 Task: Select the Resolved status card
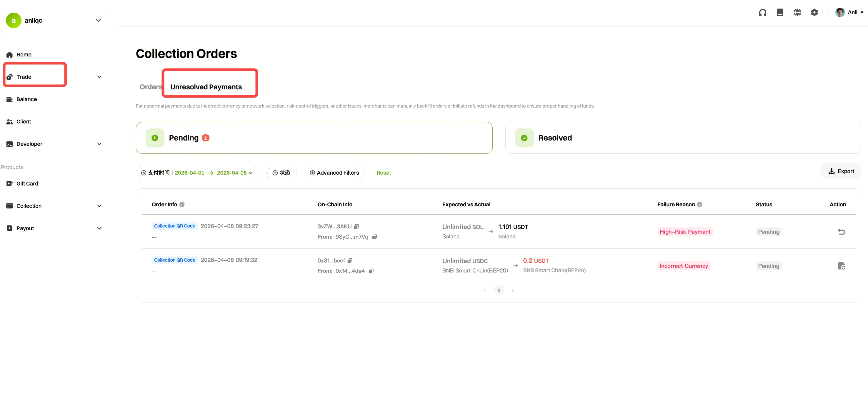pyautogui.click(x=683, y=138)
